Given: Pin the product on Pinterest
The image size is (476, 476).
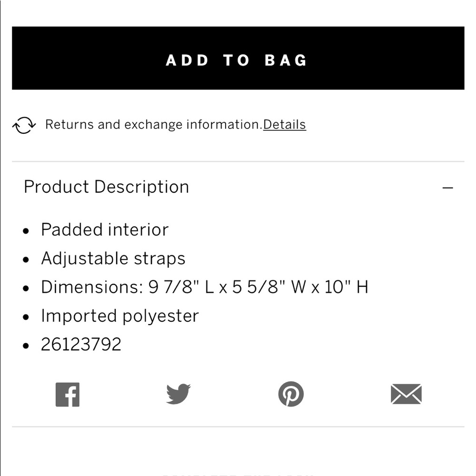Looking at the screenshot, I should tap(291, 394).
